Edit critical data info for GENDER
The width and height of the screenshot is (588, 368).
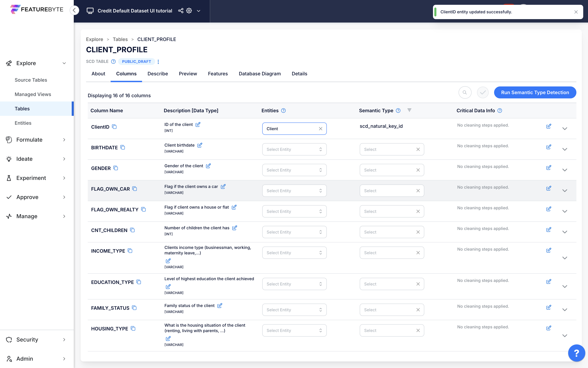549,167
